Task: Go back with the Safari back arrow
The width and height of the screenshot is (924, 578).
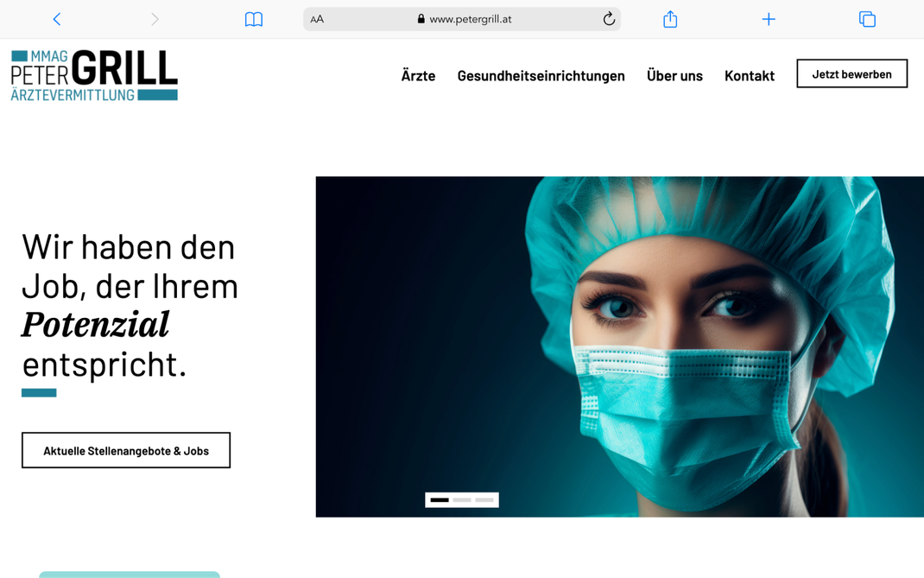Action: [x=57, y=20]
